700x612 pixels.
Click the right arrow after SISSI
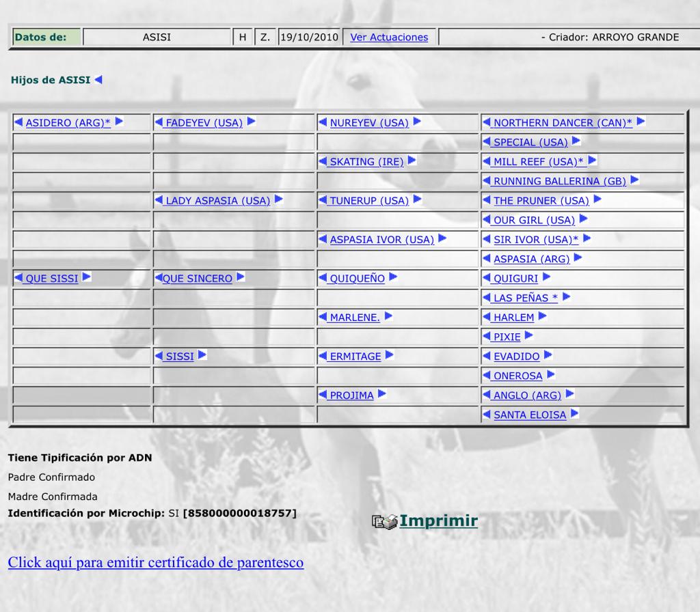pos(202,355)
